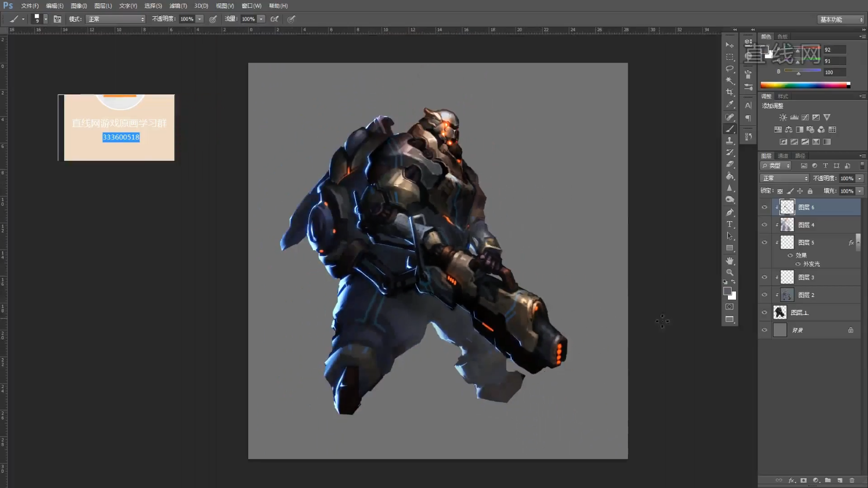Hide layer 图层 6
The height and width of the screenshot is (488, 868).
pos(764,207)
